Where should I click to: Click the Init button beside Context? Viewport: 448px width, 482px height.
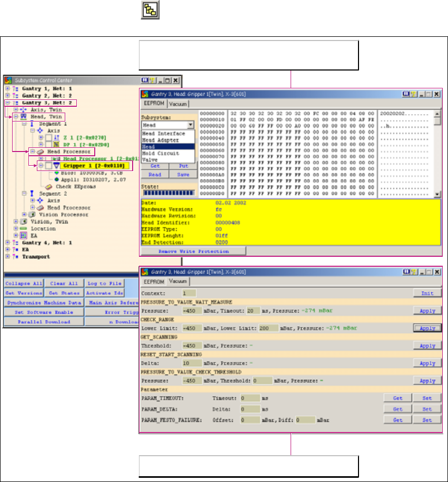(x=427, y=293)
